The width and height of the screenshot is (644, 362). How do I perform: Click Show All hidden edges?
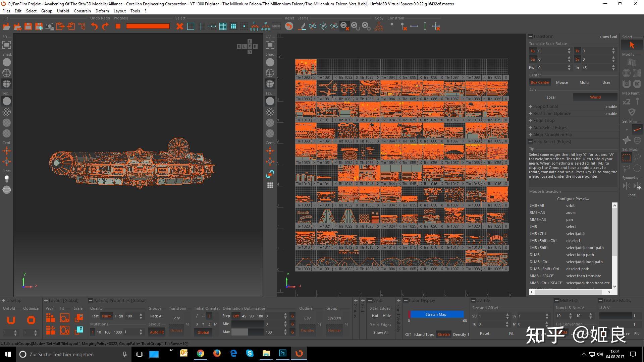381,333
